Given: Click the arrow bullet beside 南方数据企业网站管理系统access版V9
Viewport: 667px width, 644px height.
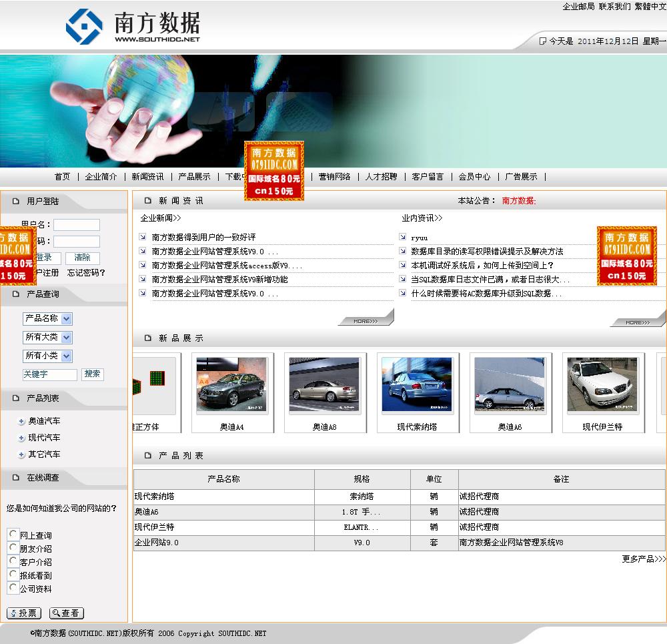Looking at the screenshot, I should coord(143,265).
